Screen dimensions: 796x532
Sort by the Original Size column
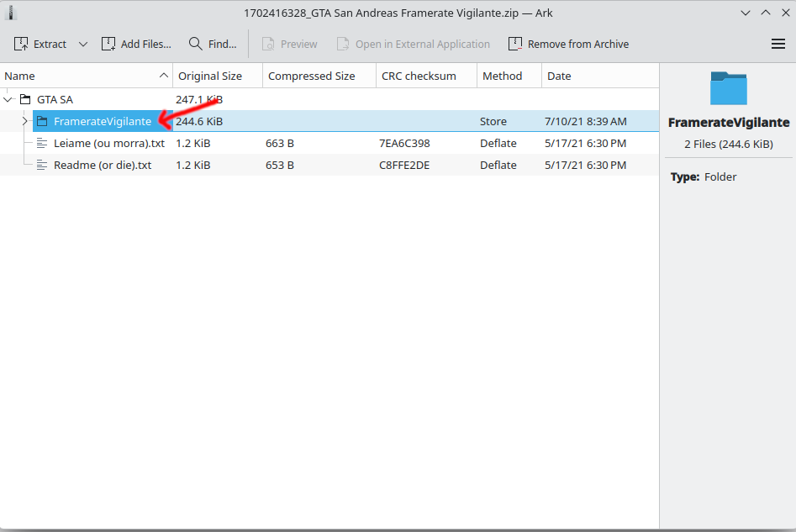coord(218,76)
